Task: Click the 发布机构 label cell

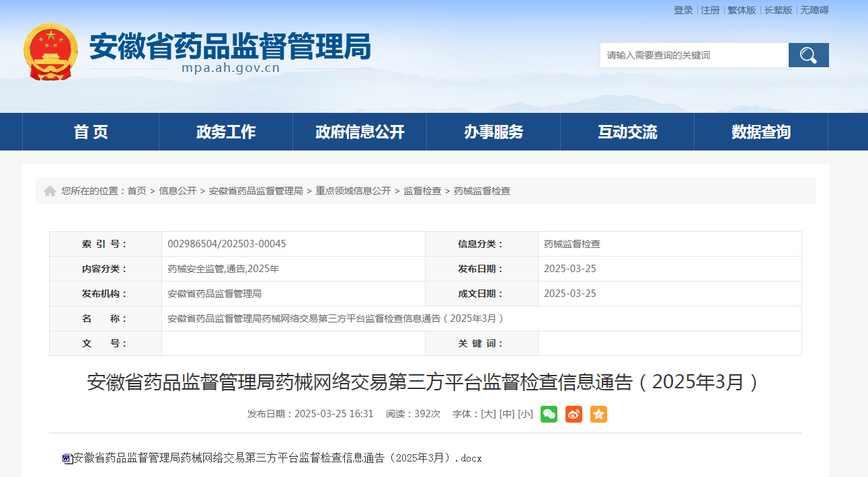Action: pyautogui.click(x=106, y=294)
